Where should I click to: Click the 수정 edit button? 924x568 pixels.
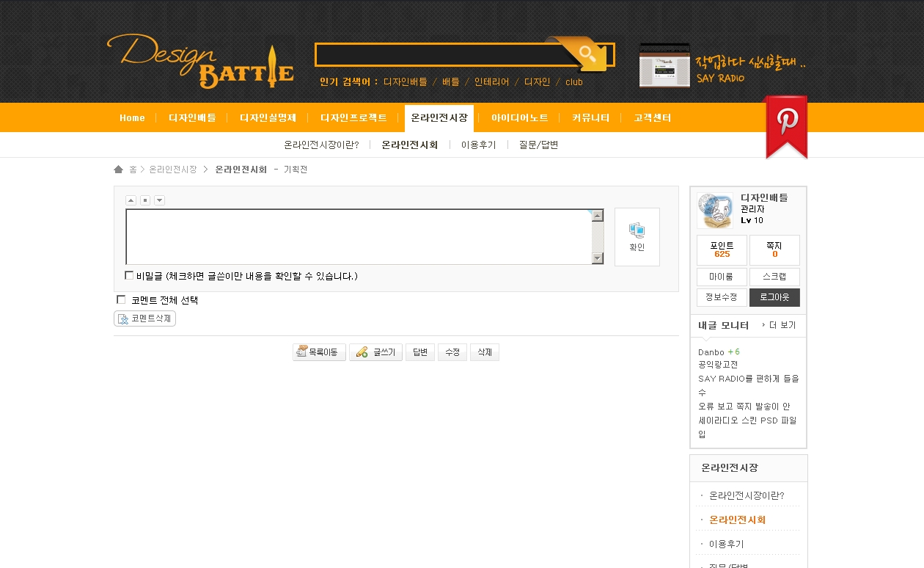(x=452, y=352)
